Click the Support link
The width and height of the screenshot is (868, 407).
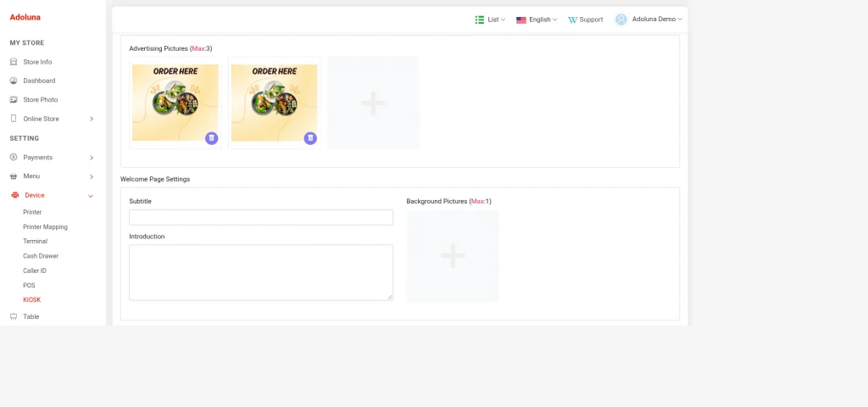coord(591,20)
